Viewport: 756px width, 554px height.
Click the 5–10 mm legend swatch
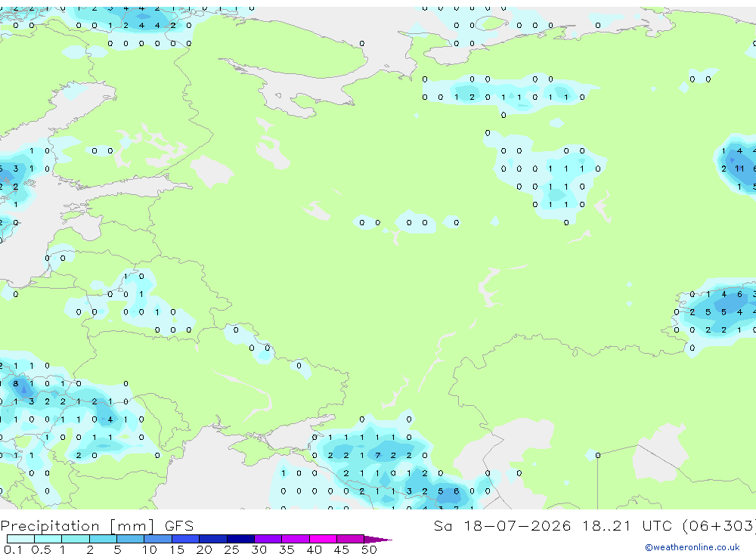[x=131, y=539]
